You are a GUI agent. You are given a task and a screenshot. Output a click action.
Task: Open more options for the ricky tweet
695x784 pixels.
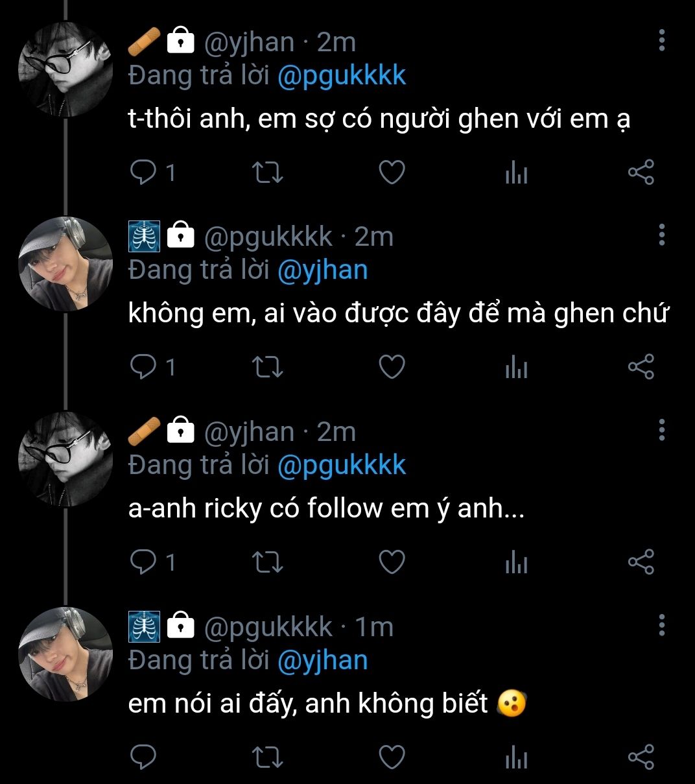pyautogui.click(x=661, y=429)
